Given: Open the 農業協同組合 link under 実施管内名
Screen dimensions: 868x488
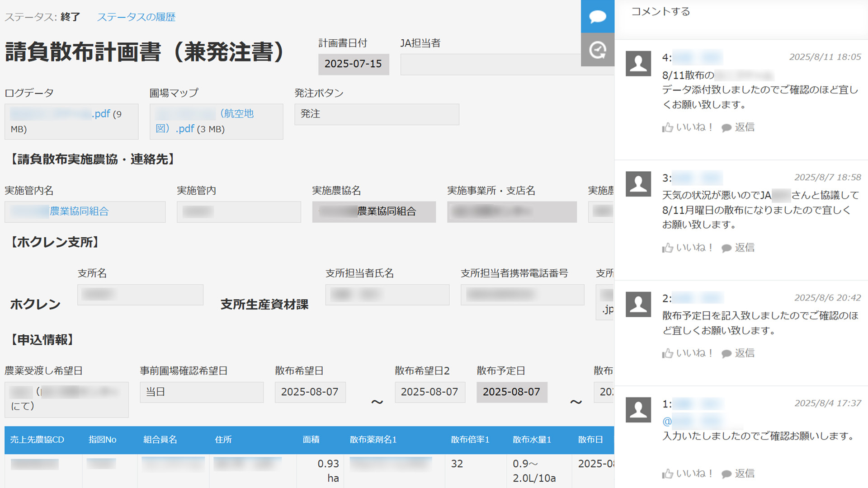Looking at the screenshot, I should pos(79,211).
